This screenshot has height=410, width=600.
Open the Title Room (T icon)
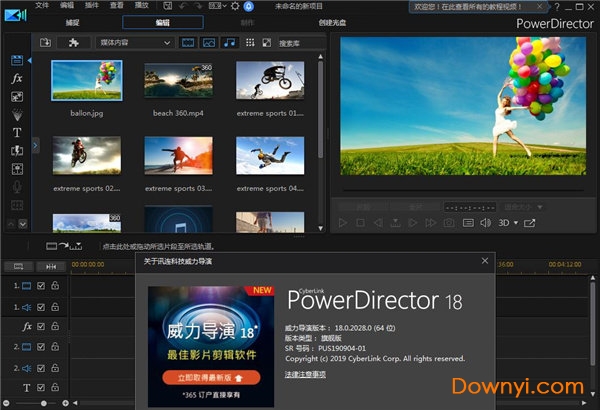17,132
